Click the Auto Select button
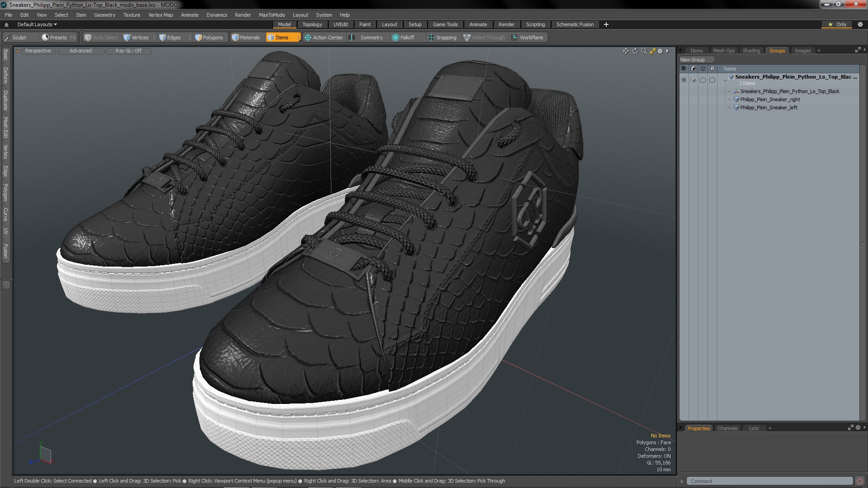 point(101,38)
